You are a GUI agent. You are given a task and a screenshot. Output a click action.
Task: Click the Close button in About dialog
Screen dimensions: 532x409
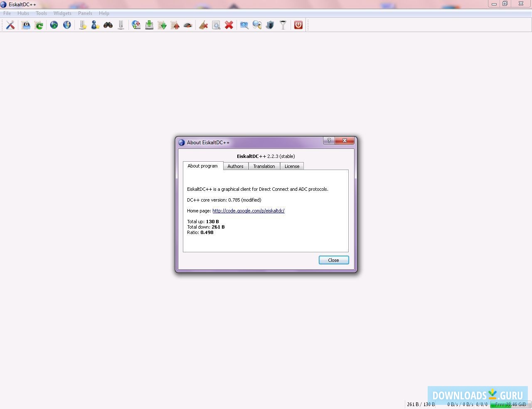click(x=334, y=260)
